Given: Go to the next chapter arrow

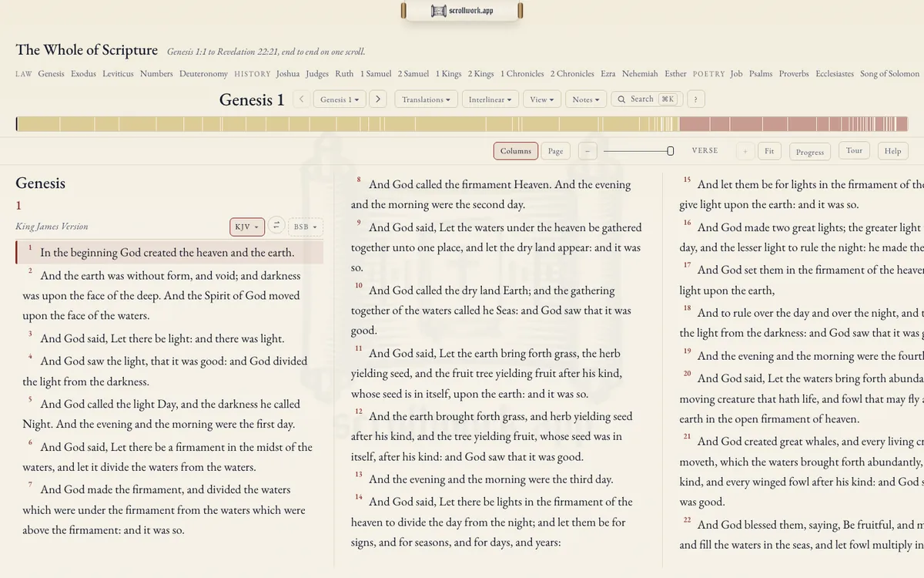Looking at the screenshot, I should (x=377, y=99).
